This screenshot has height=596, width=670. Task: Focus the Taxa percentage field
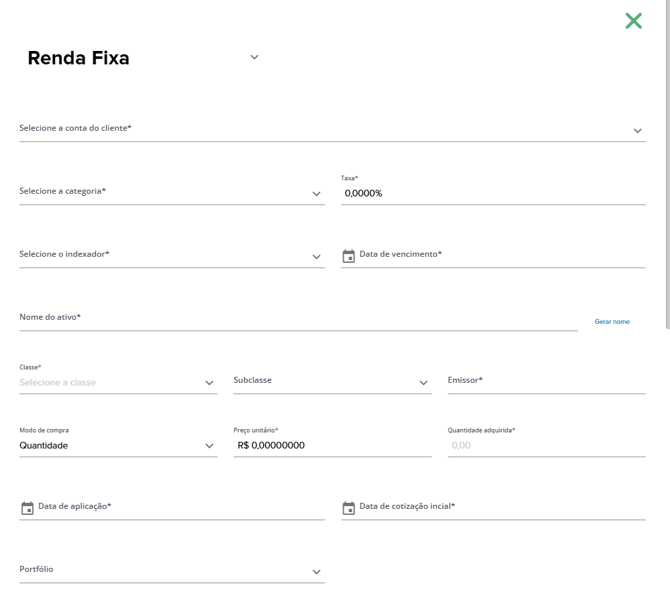pos(493,193)
